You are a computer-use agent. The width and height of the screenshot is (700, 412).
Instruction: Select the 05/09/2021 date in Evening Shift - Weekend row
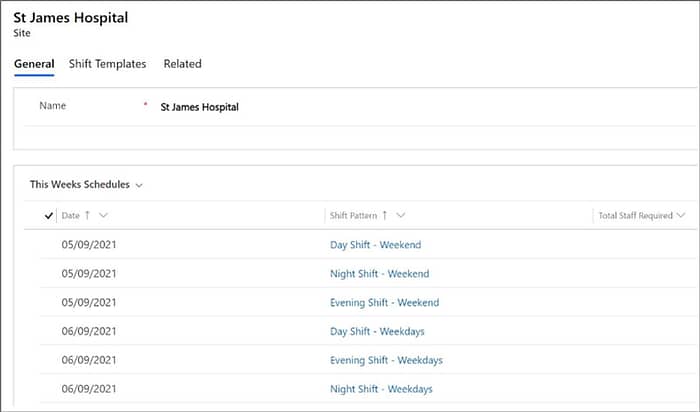click(89, 303)
